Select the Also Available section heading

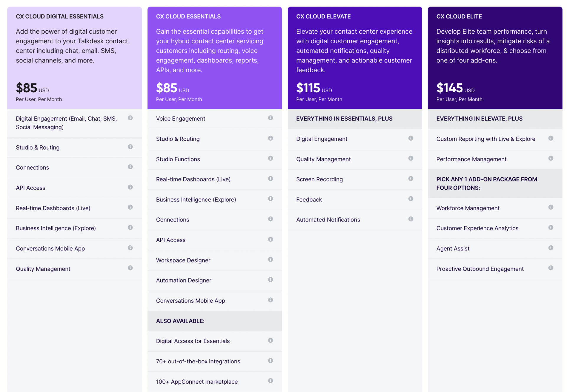pos(180,321)
